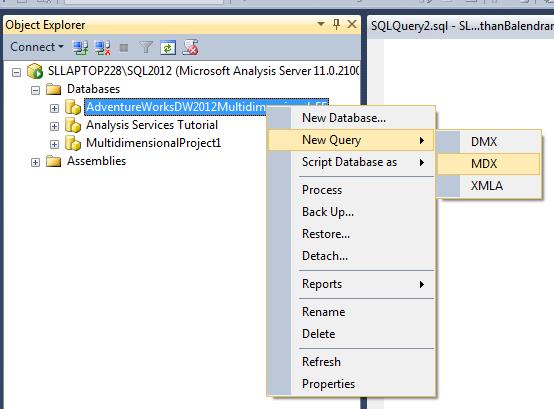Select XMLA in the New Query submenu
Image resolution: width=554 pixels, height=409 pixels.
click(x=489, y=186)
